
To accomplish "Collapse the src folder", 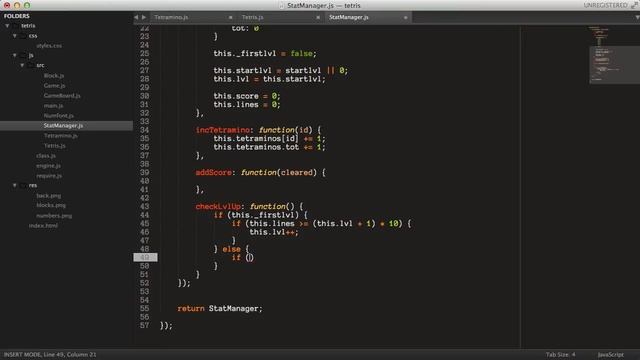I will [x=22, y=65].
